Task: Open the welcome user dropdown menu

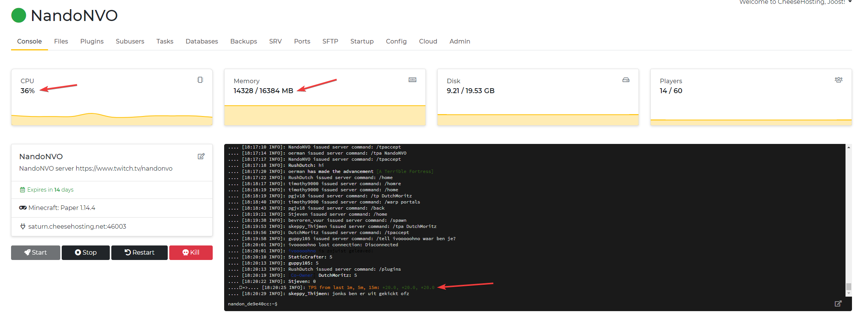Action: 850,2
